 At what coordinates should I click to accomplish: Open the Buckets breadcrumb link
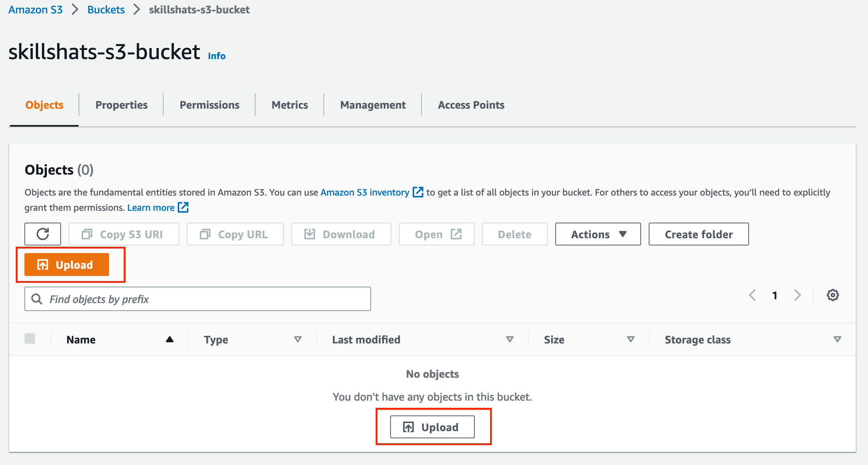point(106,10)
